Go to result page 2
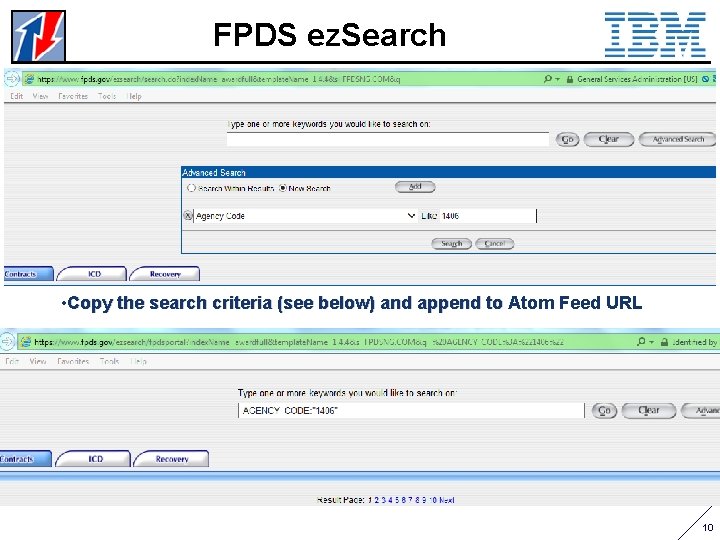The width and height of the screenshot is (720, 540). pos(377,500)
